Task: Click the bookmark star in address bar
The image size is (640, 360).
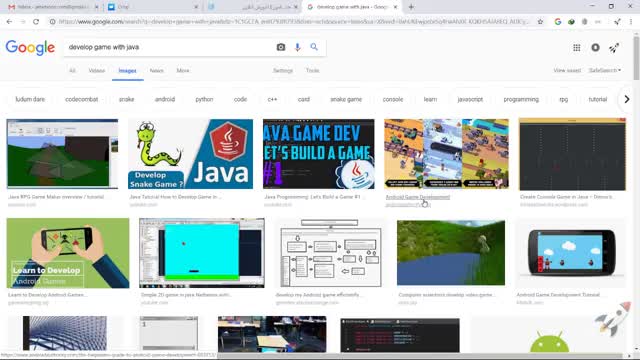Action: 540,22
